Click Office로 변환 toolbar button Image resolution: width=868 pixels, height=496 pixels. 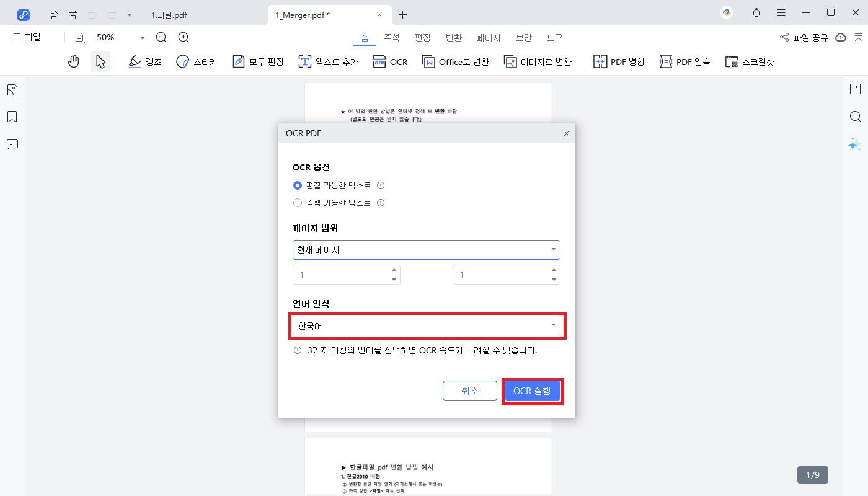(456, 62)
